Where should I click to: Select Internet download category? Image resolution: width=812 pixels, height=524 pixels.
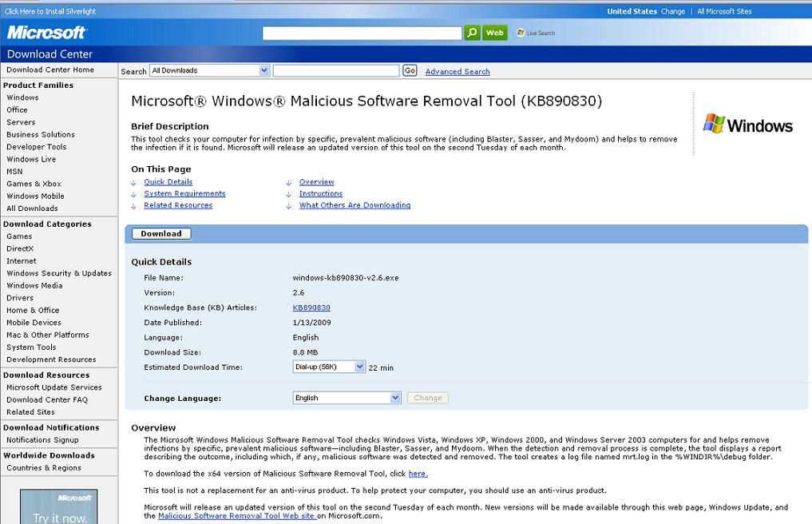click(x=22, y=261)
